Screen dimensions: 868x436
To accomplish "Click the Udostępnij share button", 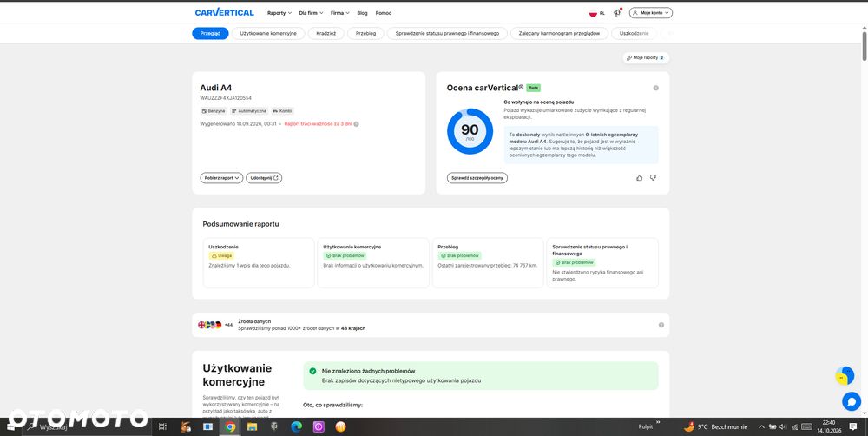I will (264, 178).
